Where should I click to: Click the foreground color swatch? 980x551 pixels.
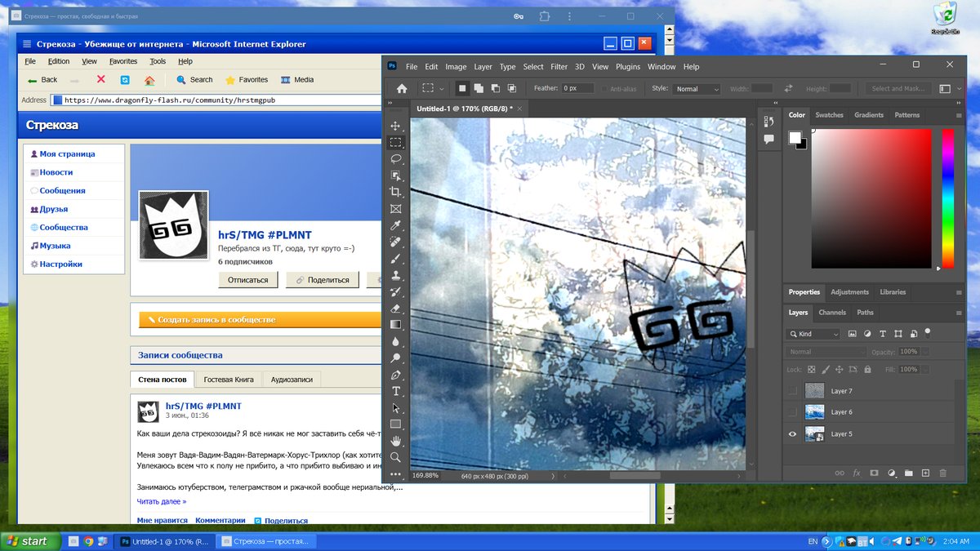pos(795,138)
